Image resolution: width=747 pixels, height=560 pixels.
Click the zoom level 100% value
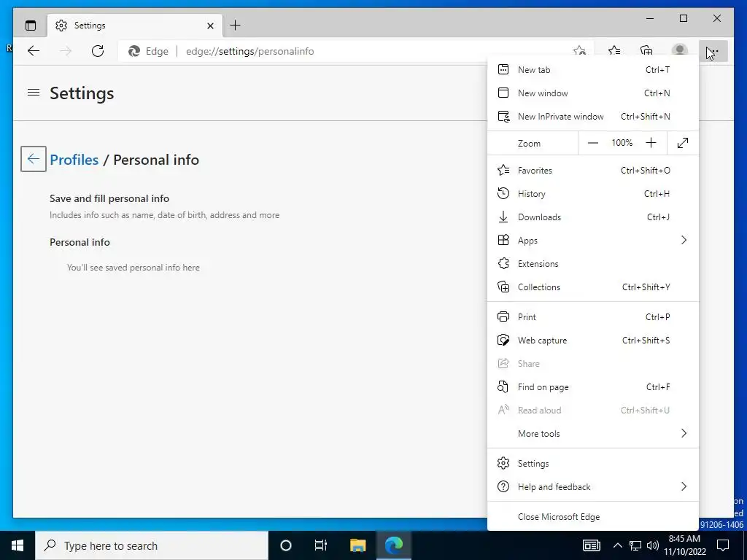pyautogui.click(x=622, y=143)
